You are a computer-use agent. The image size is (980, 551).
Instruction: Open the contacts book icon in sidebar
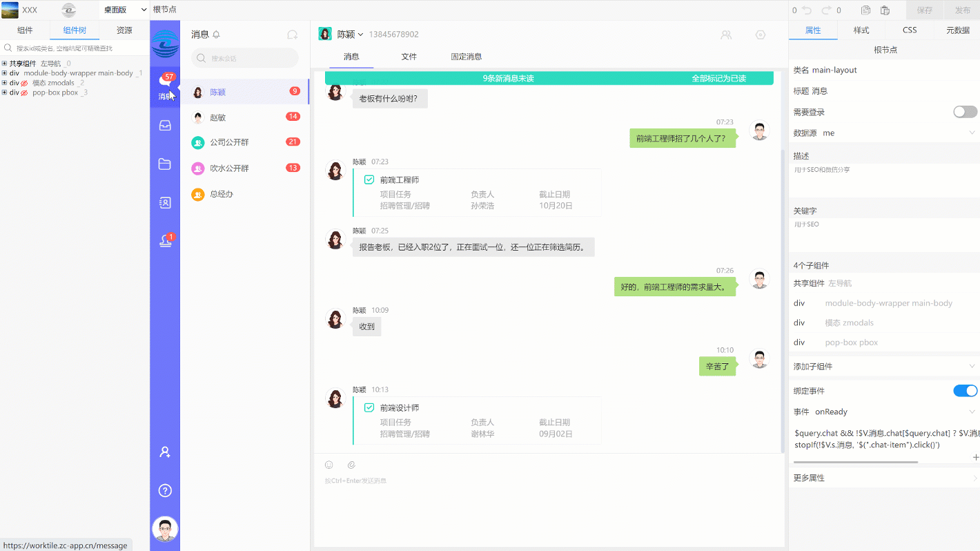pos(165,203)
